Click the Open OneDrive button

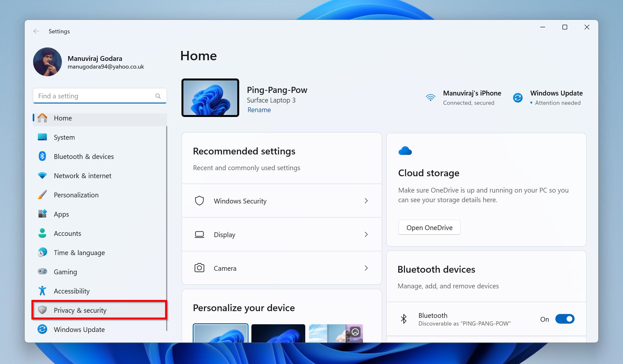429,227
